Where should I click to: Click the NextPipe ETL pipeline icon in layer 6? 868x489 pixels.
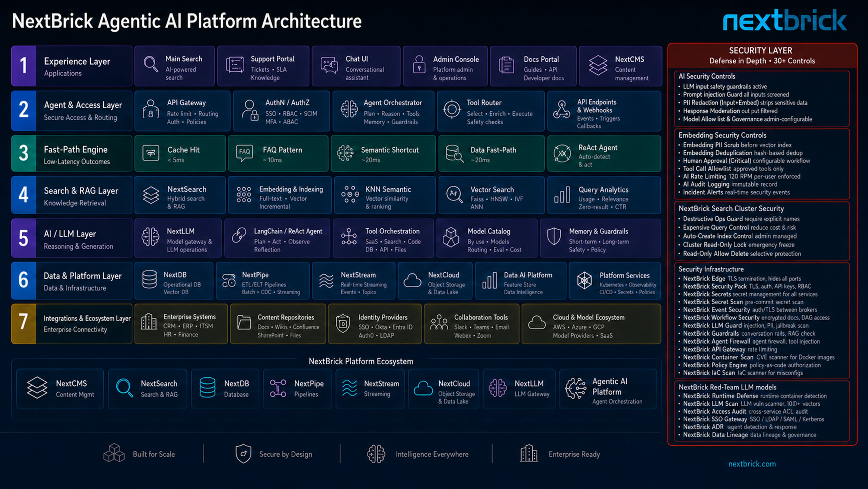pyautogui.click(x=228, y=280)
